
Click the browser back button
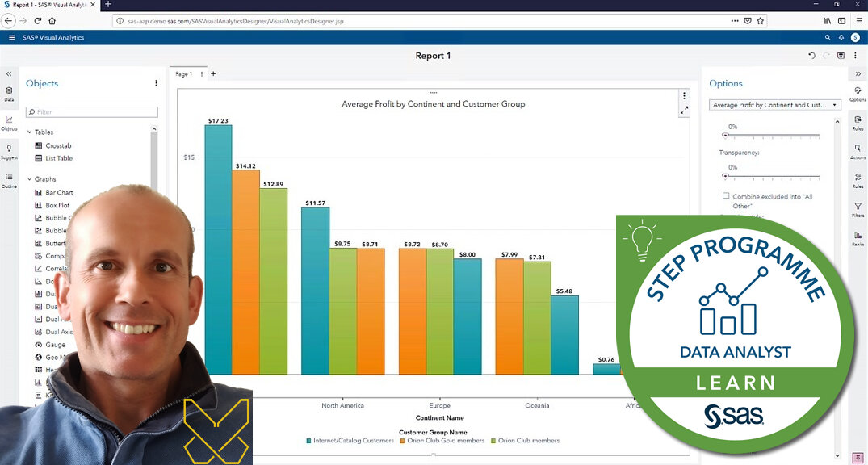tap(8, 20)
